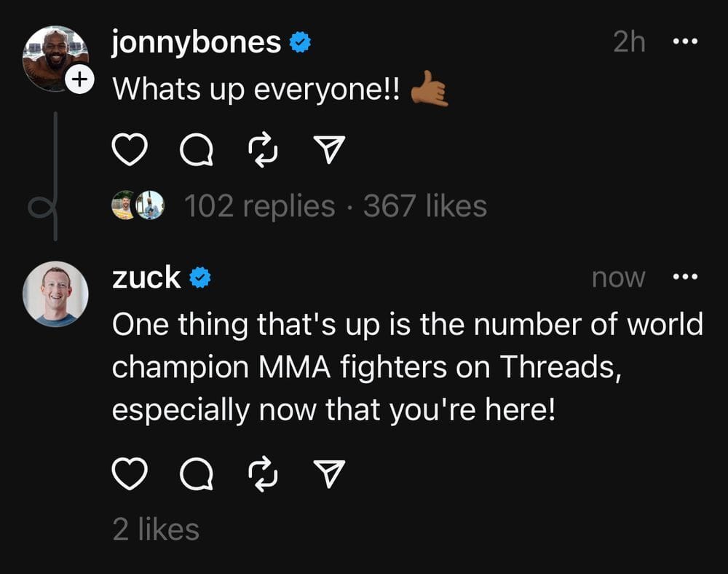Open jonnybones profile from username
The width and height of the screenshot is (728, 574).
[197, 43]
